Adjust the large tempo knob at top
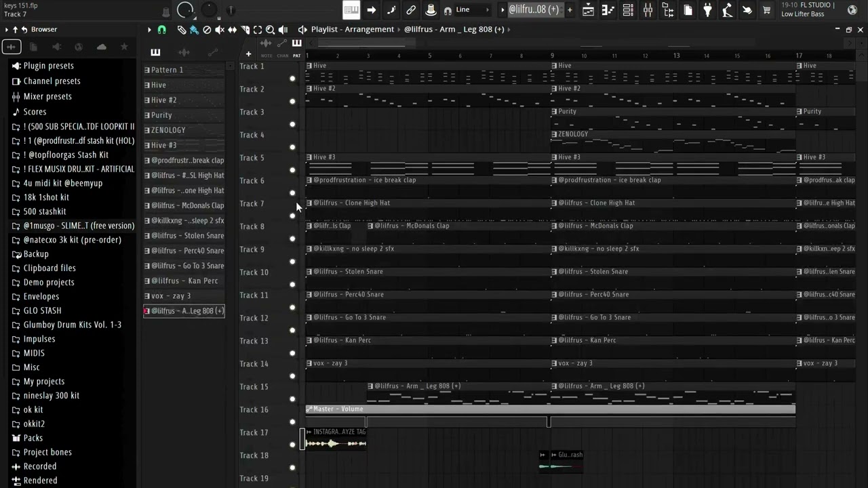Viewport: 868px width, 488px height. coord(184,9)
